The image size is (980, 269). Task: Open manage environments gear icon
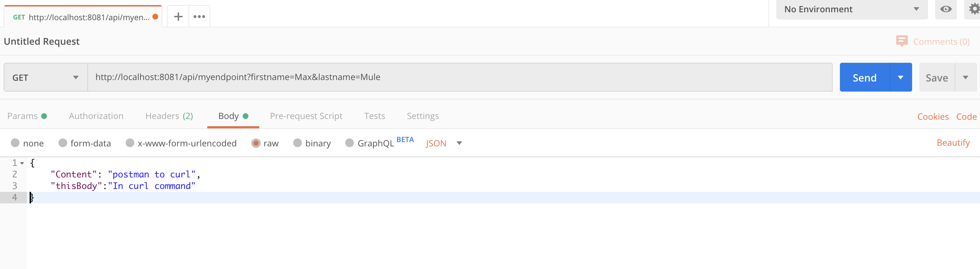tap(974, 9)
